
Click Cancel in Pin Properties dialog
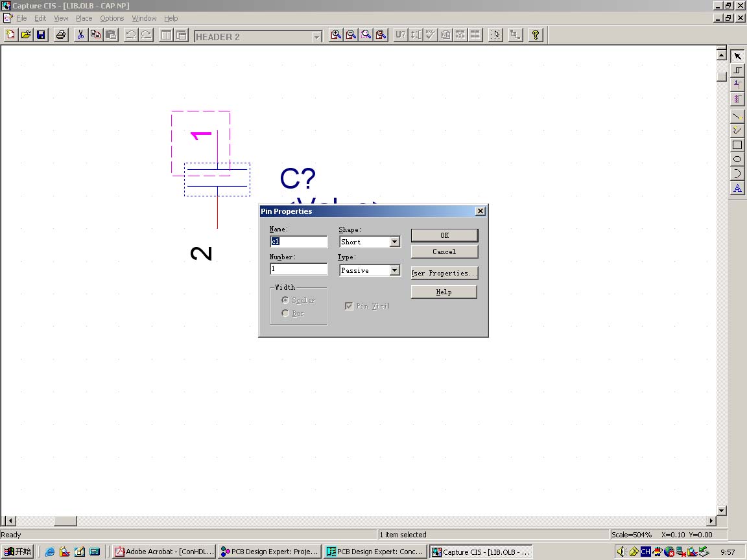point(444,252)
